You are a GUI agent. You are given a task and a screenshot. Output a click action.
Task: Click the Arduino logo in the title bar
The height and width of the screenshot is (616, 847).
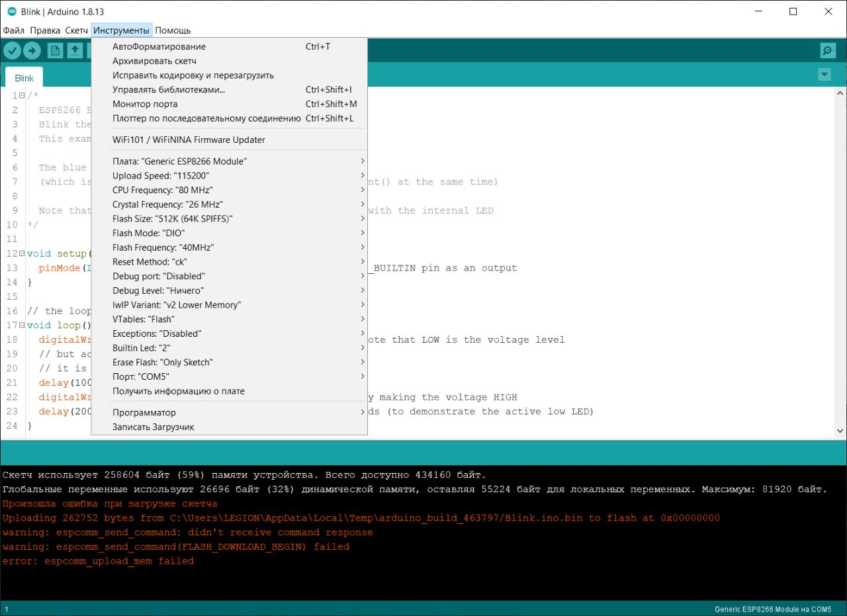pyautogui.click(x=12, y=11)
